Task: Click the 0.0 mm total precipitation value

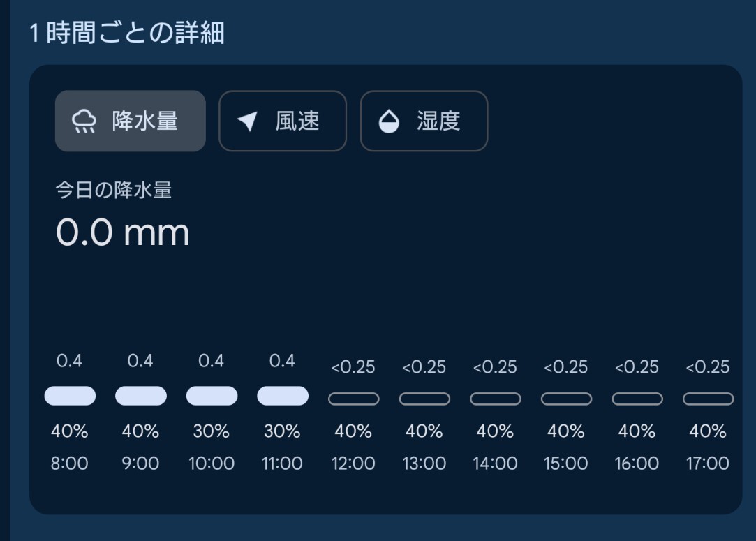Action: [123, 232]
